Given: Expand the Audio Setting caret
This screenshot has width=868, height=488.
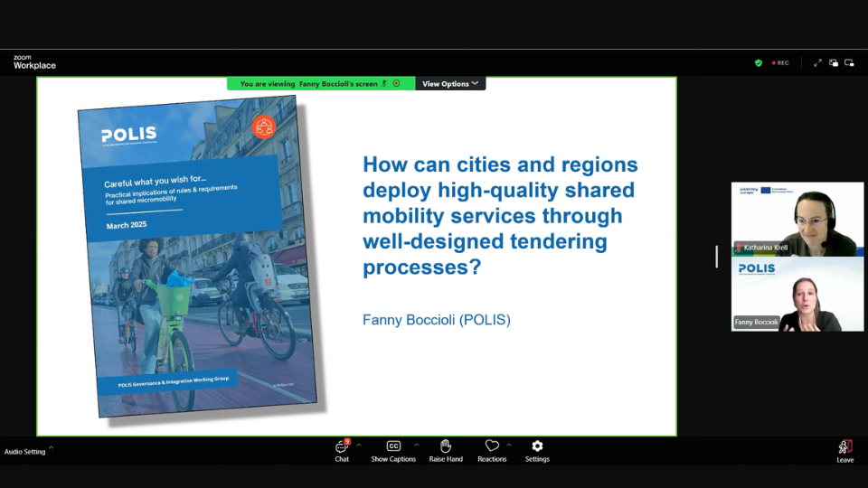Looking at the screenshot, I should click(52, 447).
